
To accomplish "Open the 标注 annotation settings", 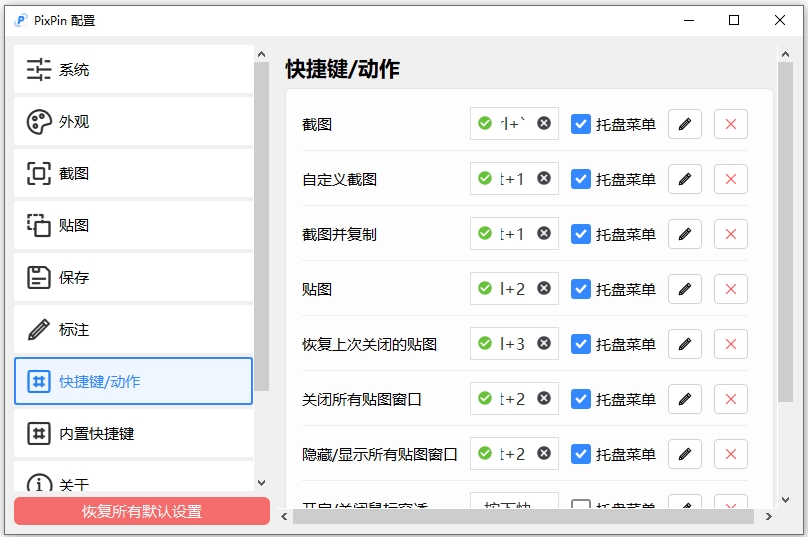I will tap(133, 329).
